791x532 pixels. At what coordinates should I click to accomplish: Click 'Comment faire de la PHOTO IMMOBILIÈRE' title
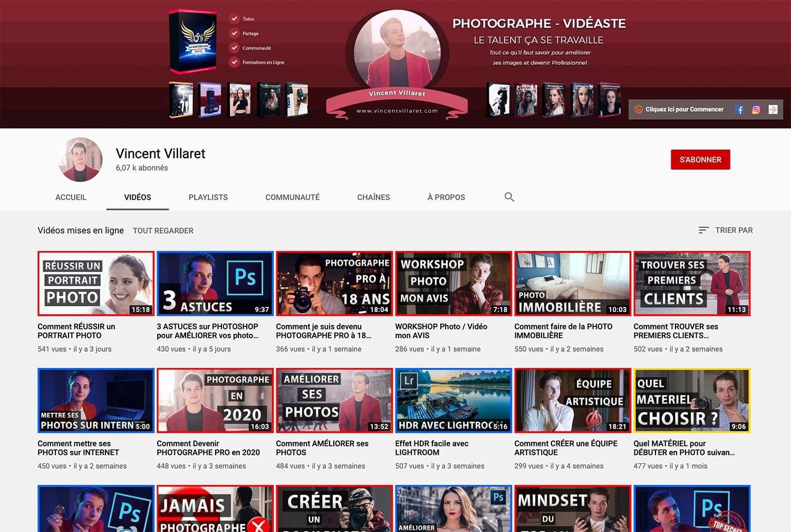pos(563,331)
